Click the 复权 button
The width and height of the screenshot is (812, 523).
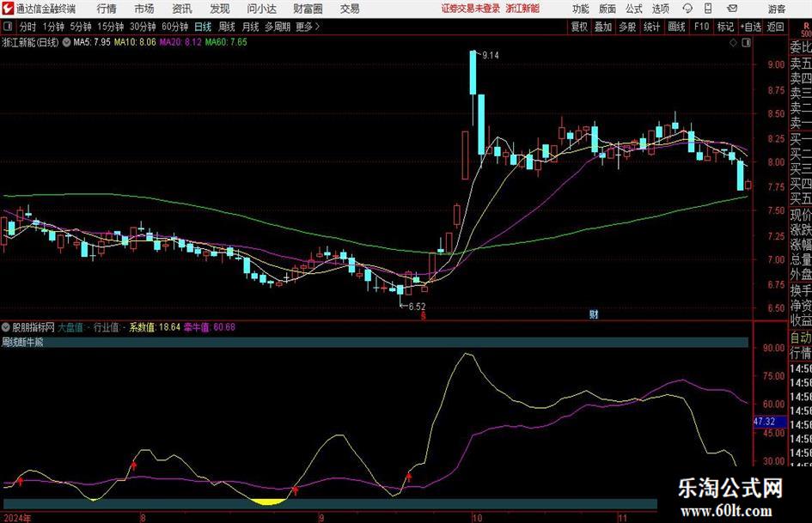coord(579,27)
